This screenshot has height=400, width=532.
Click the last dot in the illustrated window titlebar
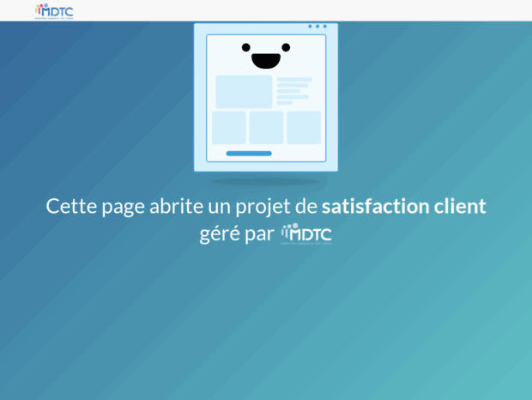[x=325, y=27]
